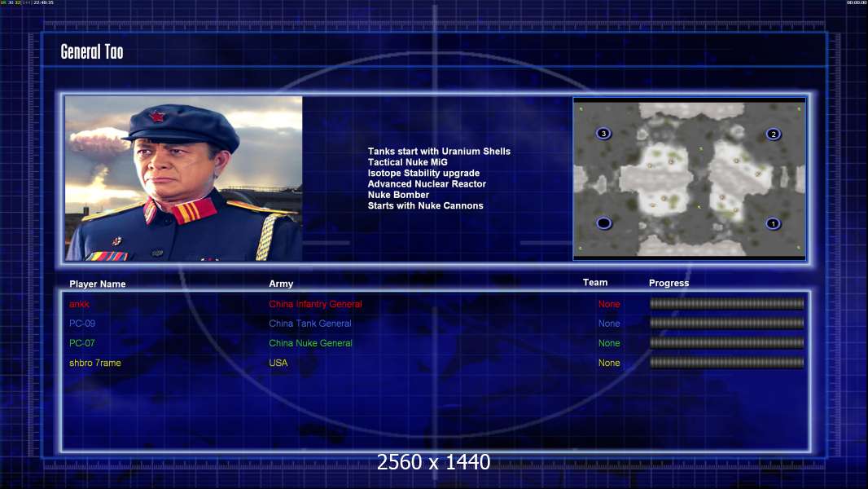Click the "Progress" column header
The image size is (868, 489).
[x=669, y=283]
